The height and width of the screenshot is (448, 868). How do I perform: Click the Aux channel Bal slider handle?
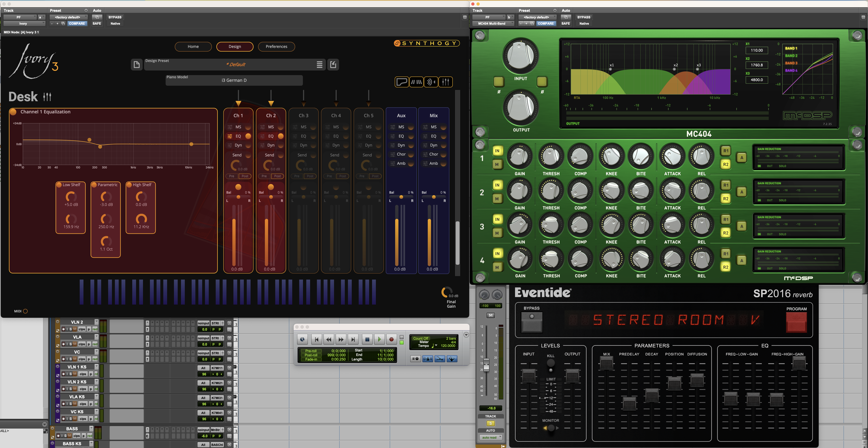point(401,197)
